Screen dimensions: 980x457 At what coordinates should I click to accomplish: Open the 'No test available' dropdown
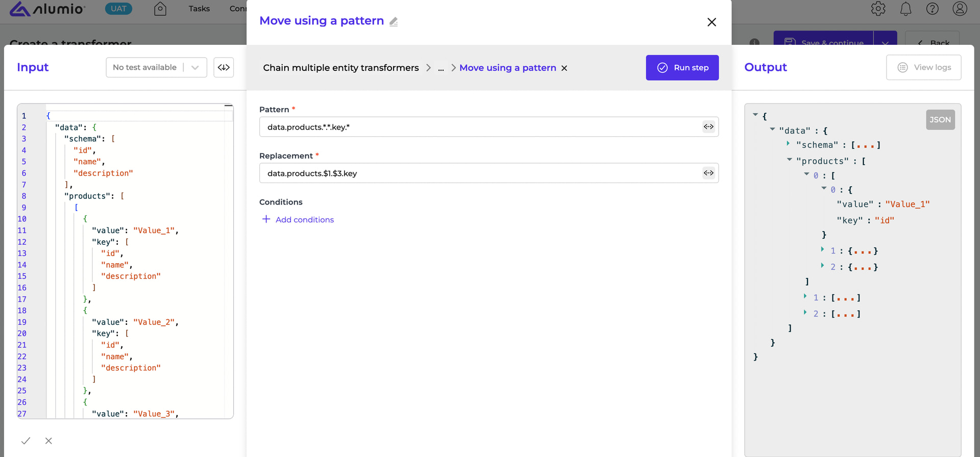pos(156,67)
